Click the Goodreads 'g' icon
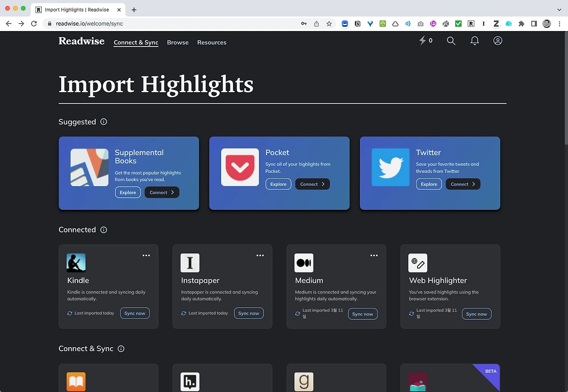The image size is (568, 392). coord(304,382)
